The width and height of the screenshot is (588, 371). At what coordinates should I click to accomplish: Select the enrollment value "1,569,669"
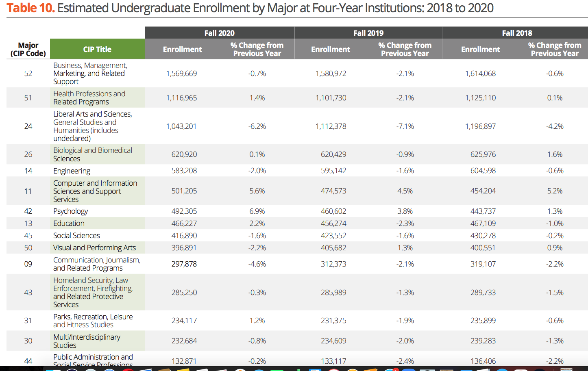(181, 74)
